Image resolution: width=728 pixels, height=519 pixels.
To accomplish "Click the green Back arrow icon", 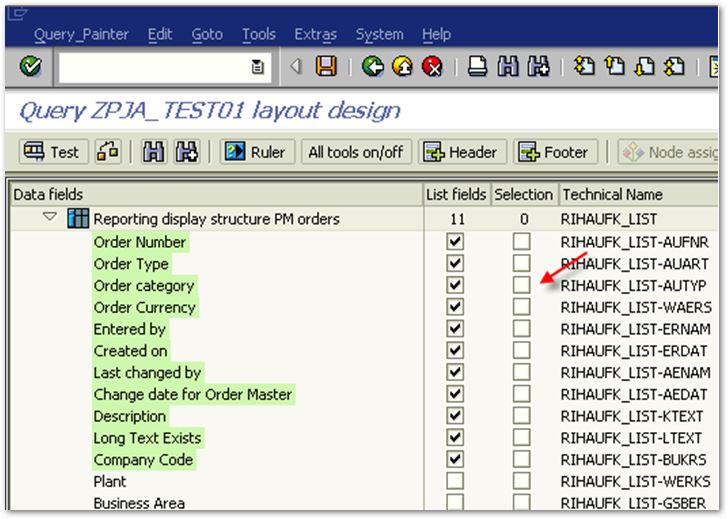I will pos(373,67).
